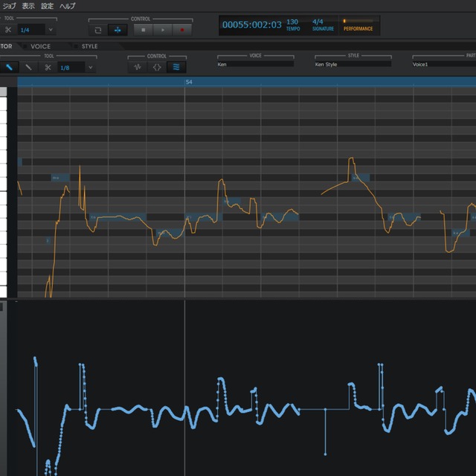Click the scissors tool beside 1/4 quantize
This screenshot has height=476, width=476.
point(8,30)
